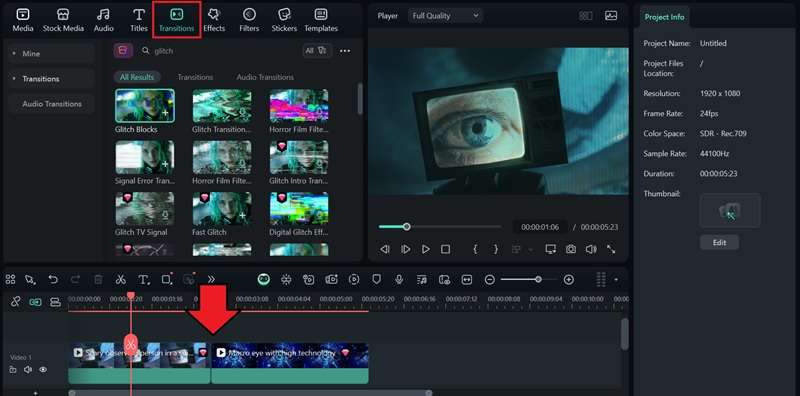800x396 pixels.
Task: Step to next frame in player
Action: click(x=405, y=249)
